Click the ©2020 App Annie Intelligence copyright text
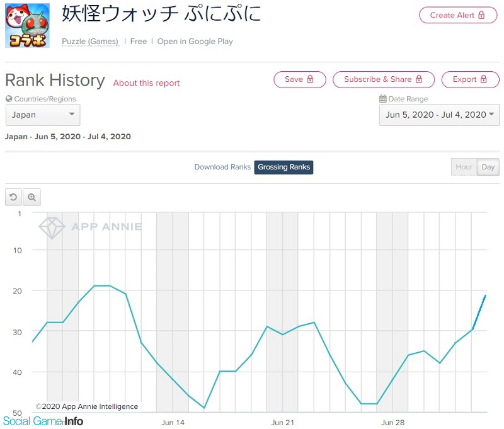Viewport: 504px width, 429px height. click(x=87, y=406)
